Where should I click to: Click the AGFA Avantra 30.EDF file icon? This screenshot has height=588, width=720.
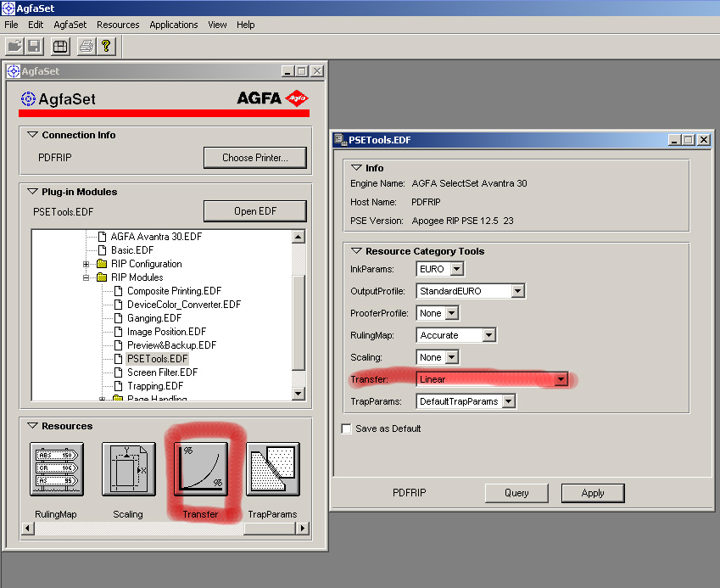(103, 237)
